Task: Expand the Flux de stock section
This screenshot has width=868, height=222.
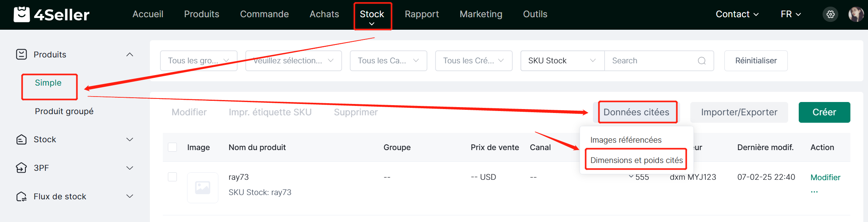Action: 130,196
